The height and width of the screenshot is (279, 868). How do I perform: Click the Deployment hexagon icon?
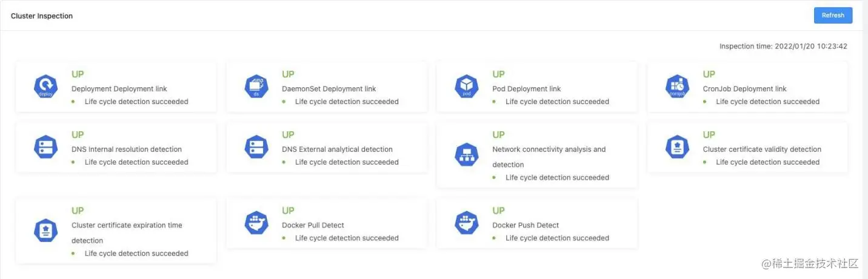coord(45,87)
